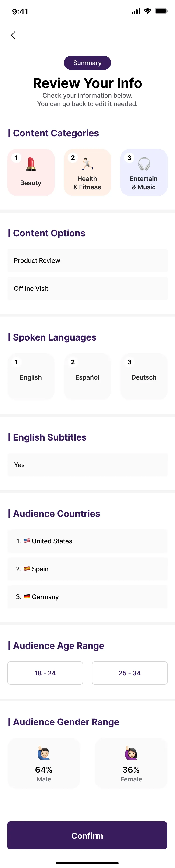Click the Spain flag icon
This screenshot has width=175, height=868.
(27, 568)
